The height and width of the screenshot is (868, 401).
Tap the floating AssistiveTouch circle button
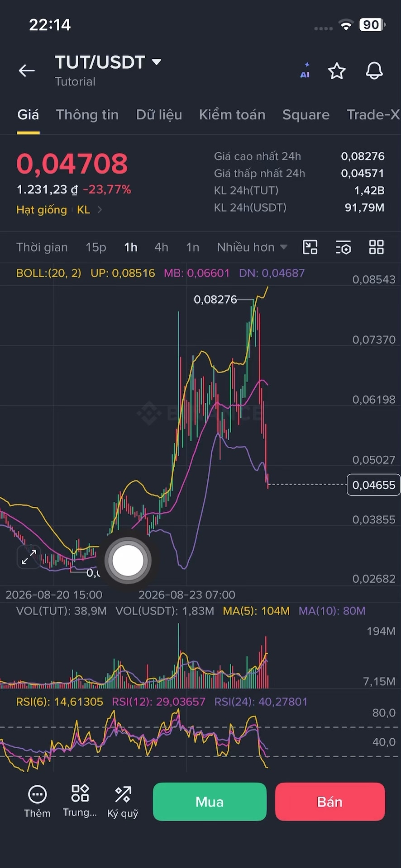coord(128,561)
